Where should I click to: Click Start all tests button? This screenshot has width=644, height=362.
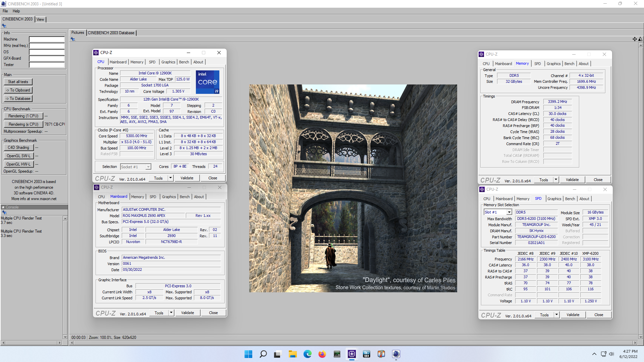(18, 82)
